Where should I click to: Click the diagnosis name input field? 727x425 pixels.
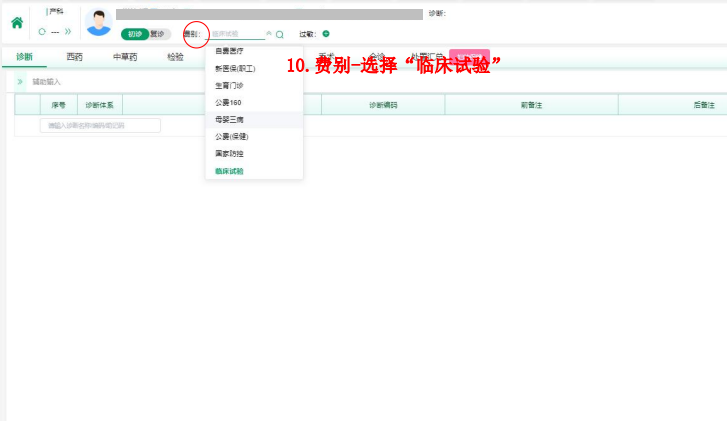click(x=100, y=126)
